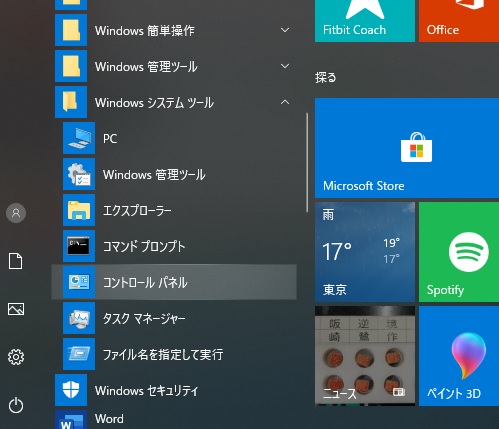This screenshot has width=499, height=429.
Task: Open the user account avatar icon
Action: pos(16,213)
